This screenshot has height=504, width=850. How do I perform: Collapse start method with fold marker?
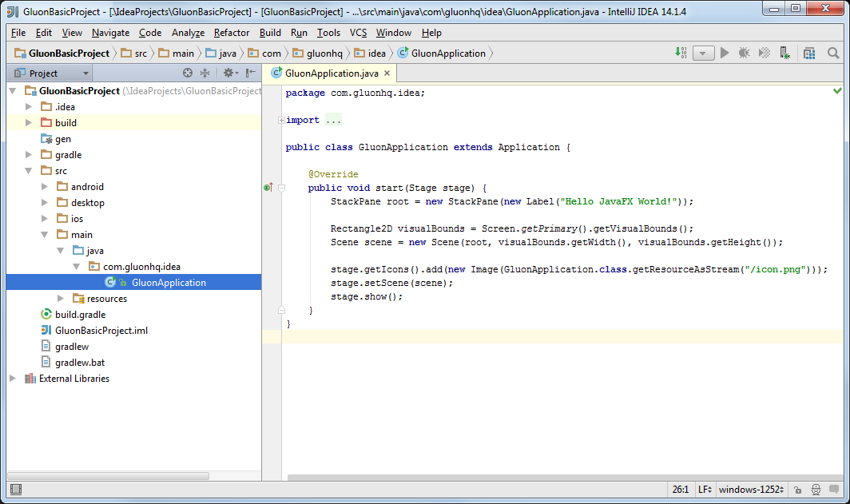tap(281, 188)
